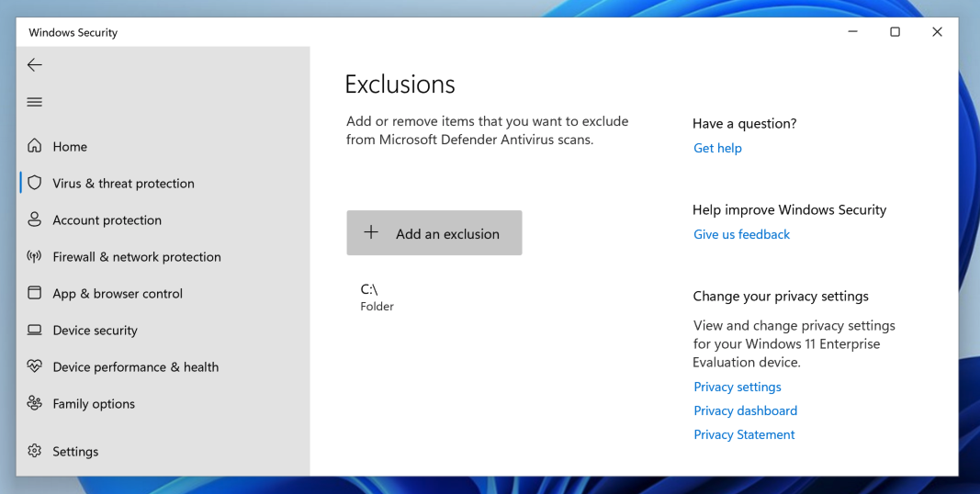
Task: Click the Device security laptop icon
Action: coord(35,330)
